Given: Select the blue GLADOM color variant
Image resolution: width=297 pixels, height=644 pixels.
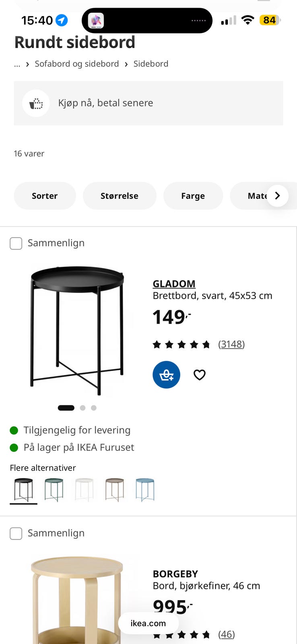Looking at the screenshot, I should [x=145, y=489].
